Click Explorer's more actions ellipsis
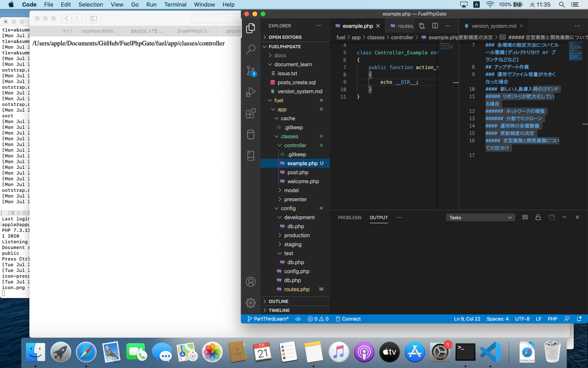Image resolution: width=588 pixels, height=368 pixels. [x=319, y=26]
